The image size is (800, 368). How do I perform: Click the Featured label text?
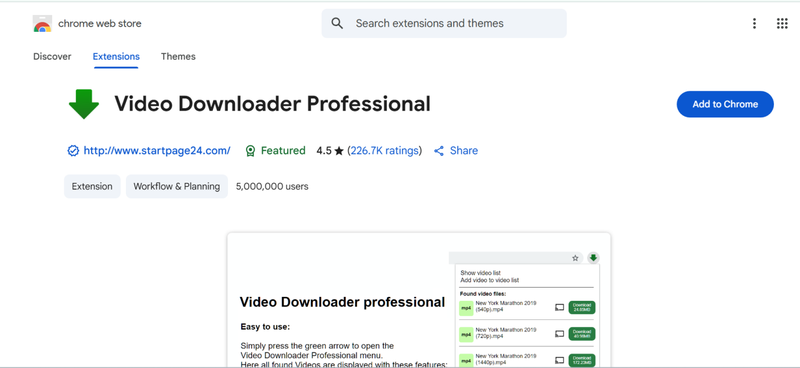click(283, 151)
